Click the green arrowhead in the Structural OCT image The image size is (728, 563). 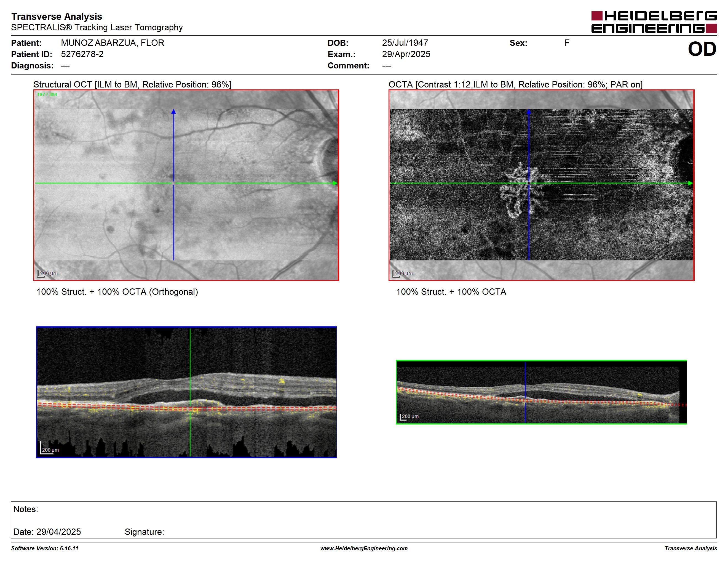(335, 183)
